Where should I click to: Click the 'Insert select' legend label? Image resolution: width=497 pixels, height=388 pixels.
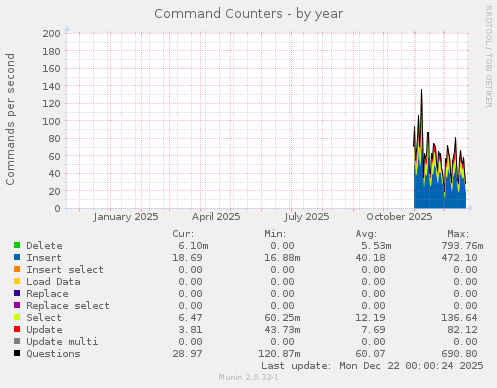pos(65,270)
